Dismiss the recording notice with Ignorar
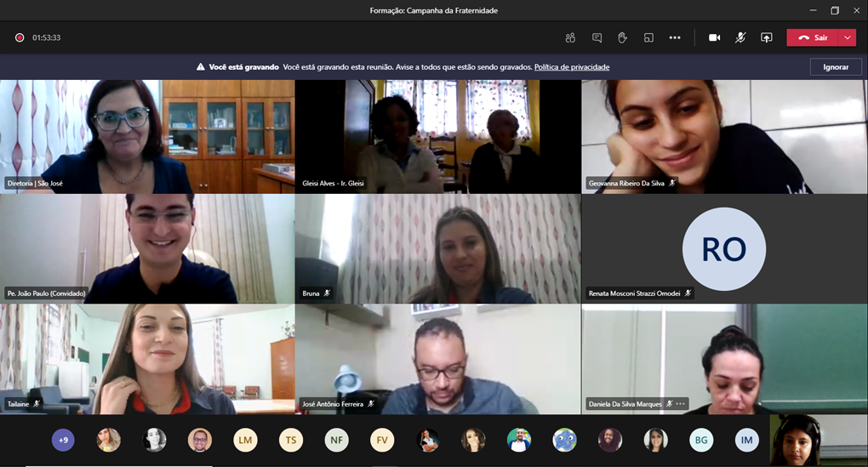Screen dimensions: 868x467 pos(836,67)
